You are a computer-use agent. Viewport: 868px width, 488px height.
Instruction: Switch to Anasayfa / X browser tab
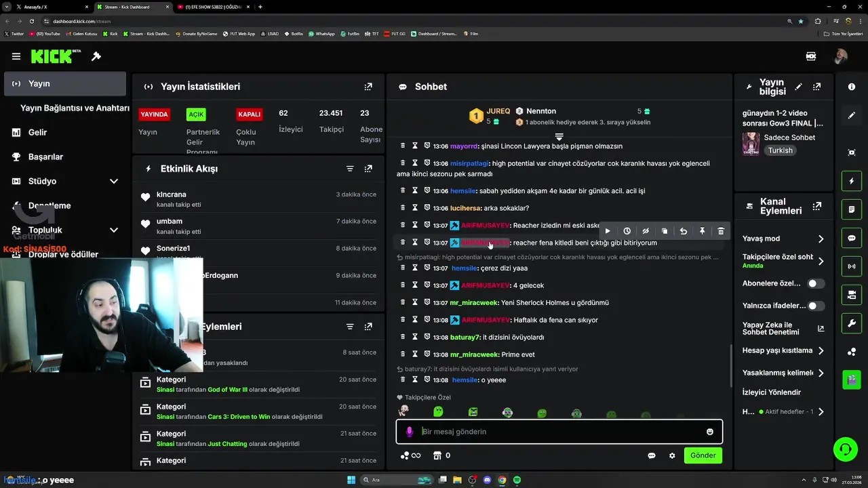[51, 7]
